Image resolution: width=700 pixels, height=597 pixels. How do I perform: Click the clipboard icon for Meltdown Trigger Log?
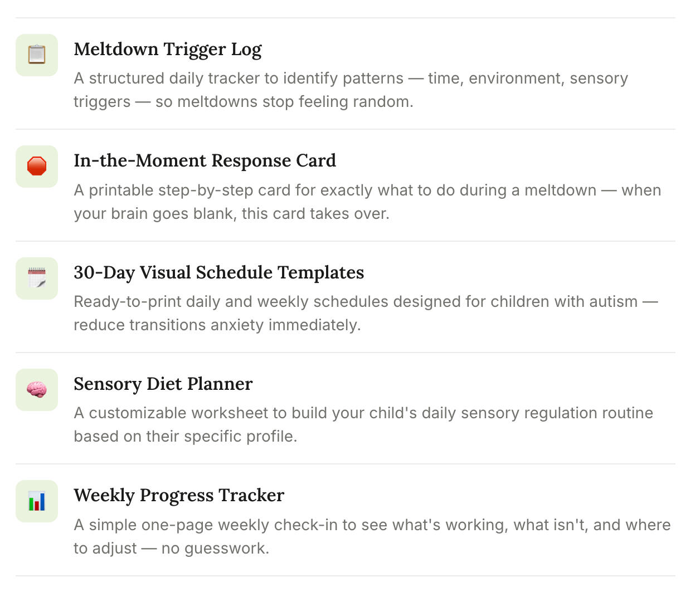pos(37,55)
